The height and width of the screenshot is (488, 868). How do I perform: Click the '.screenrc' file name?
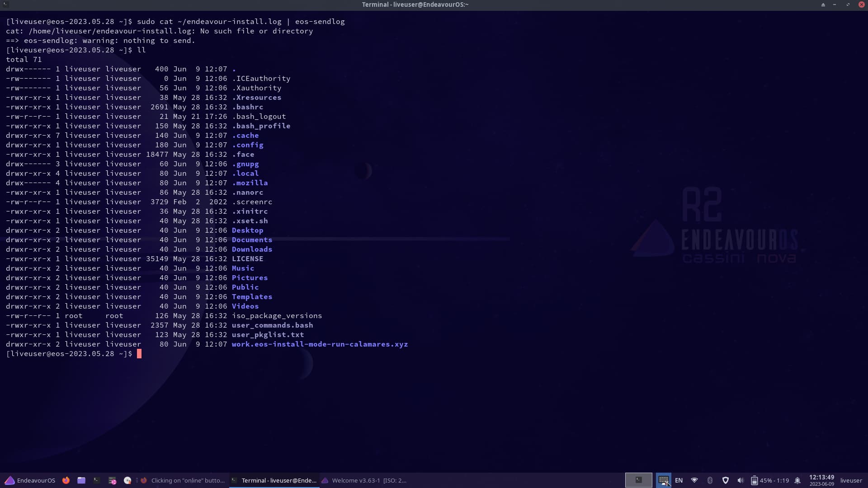click(x=252, y=202)
